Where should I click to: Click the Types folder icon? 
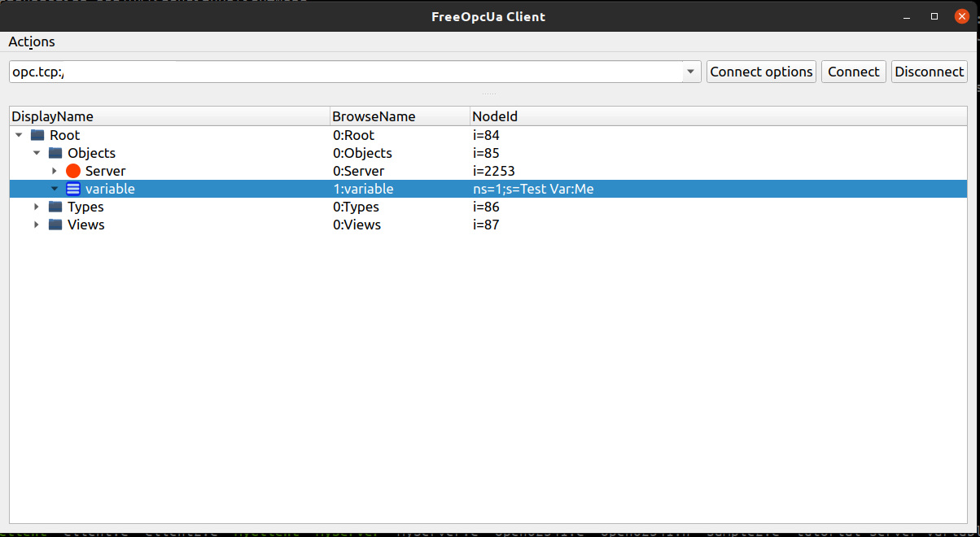pyautogui.click(x=55, y=207)
